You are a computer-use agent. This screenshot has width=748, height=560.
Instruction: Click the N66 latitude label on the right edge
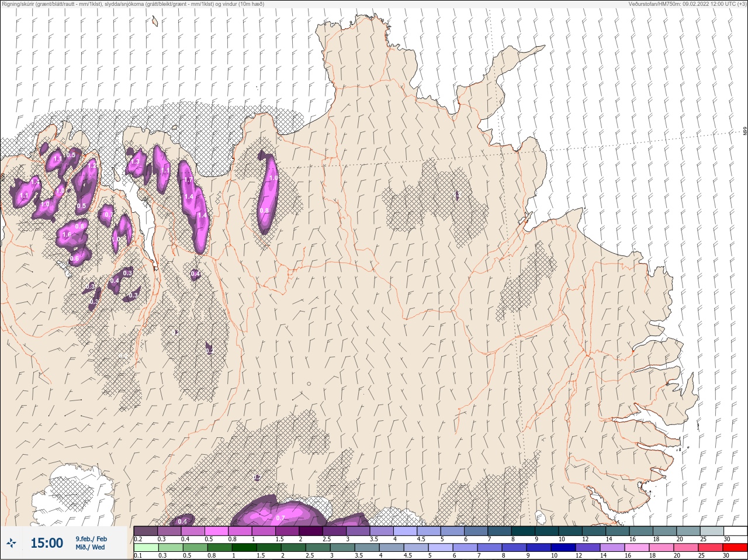click(744, 132)
